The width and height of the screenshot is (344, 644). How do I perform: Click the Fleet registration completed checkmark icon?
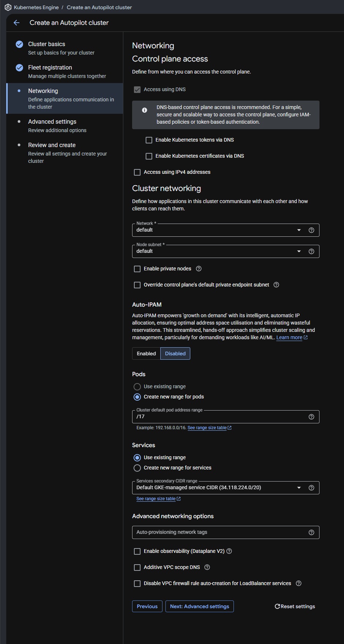[x=19, y=68]
